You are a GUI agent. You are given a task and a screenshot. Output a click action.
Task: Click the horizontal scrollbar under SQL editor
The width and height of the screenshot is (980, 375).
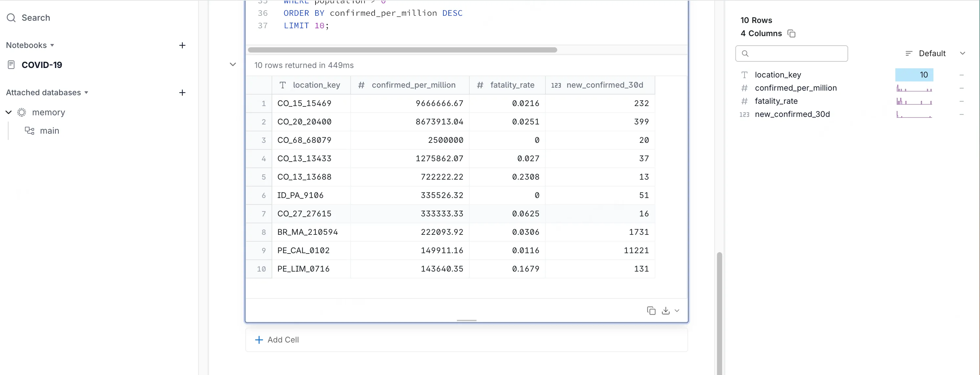pos(402,50)
